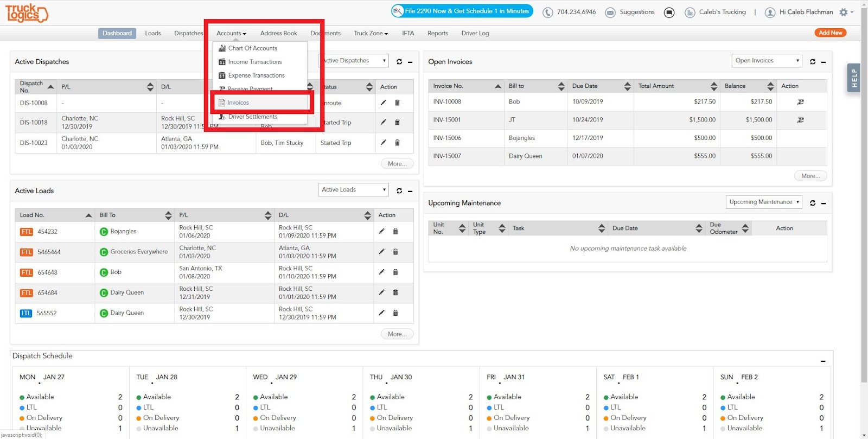Delete load 454232 with the trash icon
868x439 pixels.
coord(395,231)
